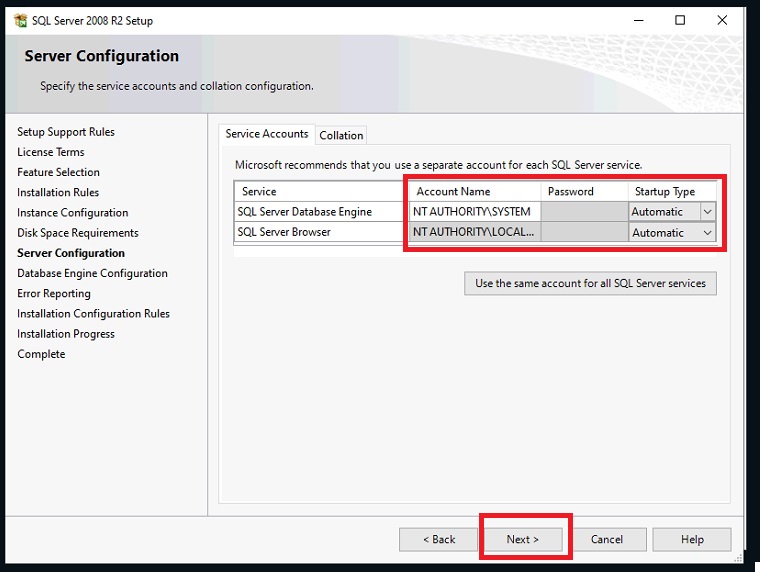Maximize the setup window

680,20
